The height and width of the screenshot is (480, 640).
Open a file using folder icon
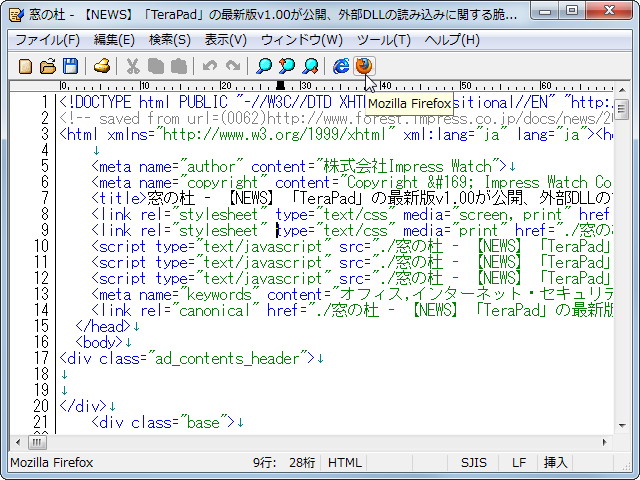(48, 66)
